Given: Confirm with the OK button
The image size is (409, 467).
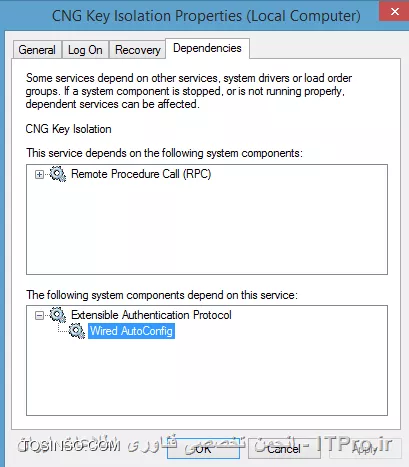Looking at the screenshot, I should 203,449.
